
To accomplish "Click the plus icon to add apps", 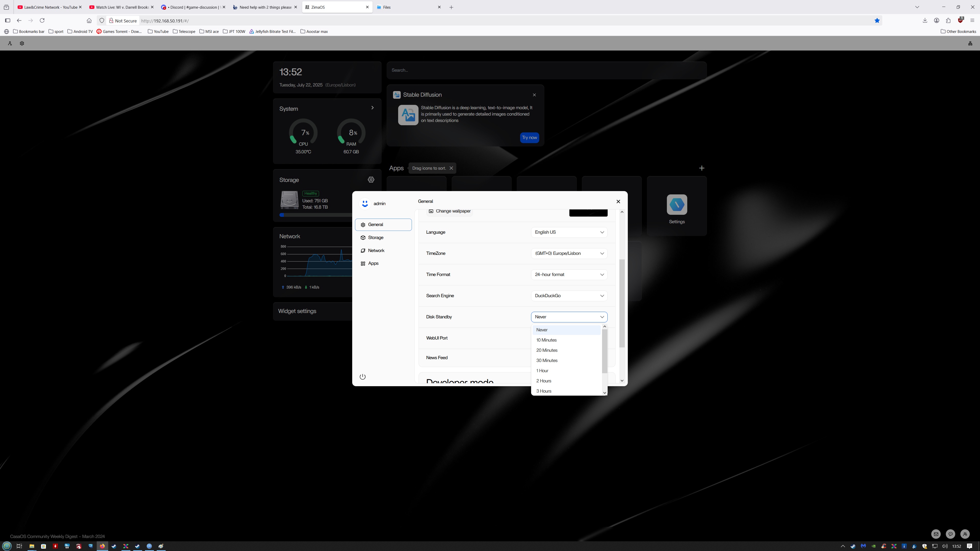I will [x=702, y=168].
